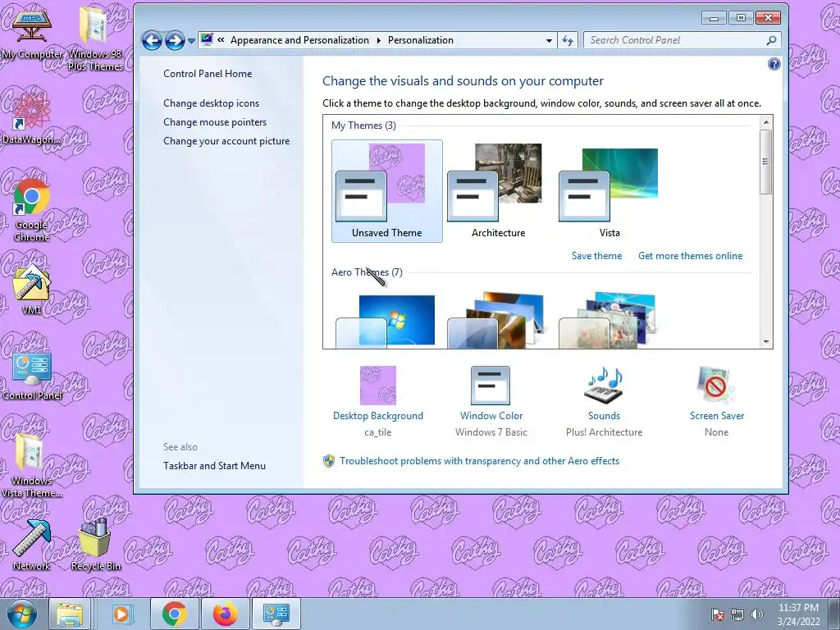Click the volume speaker tray icon
Viewport: 840px width, 630px height.
pos(757,614)
